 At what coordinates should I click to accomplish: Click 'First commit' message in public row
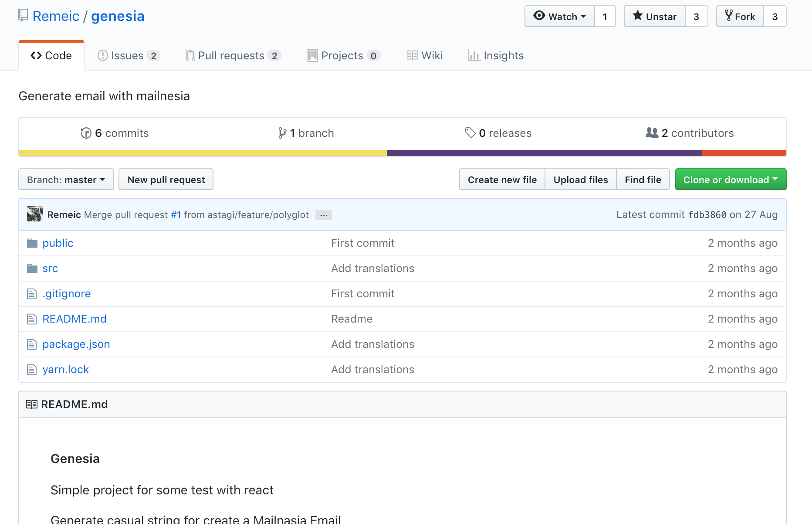[363, 243]
